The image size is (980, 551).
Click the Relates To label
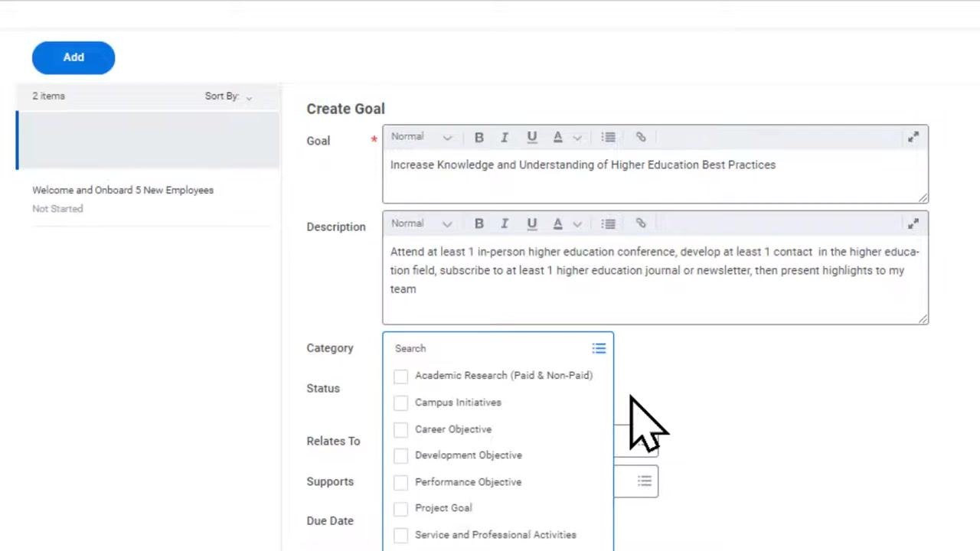point(333,441)
